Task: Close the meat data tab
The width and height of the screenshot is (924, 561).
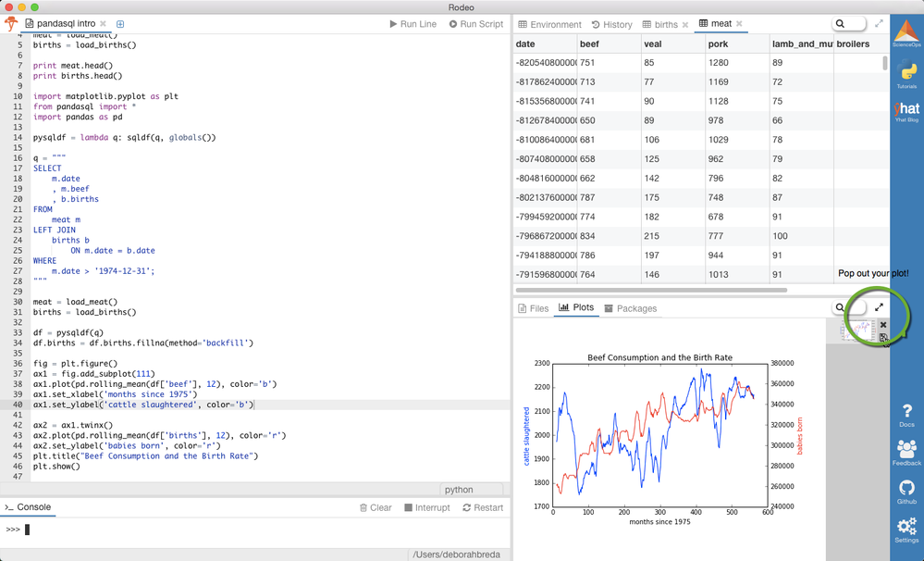Action: tap(740, 24)
